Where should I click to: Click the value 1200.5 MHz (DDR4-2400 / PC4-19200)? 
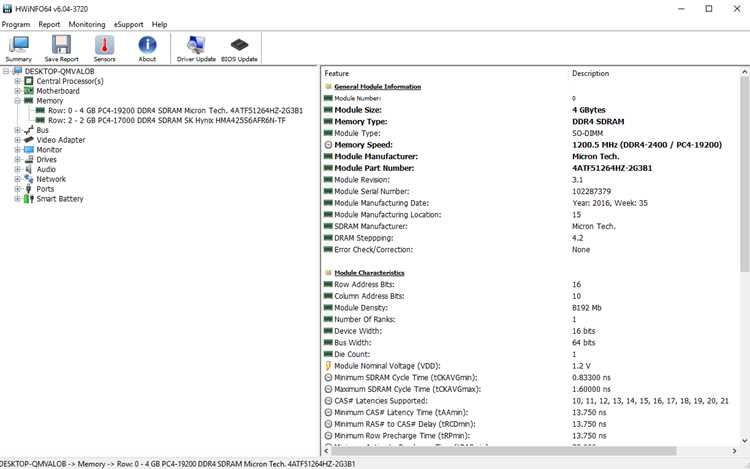point(647,145)
